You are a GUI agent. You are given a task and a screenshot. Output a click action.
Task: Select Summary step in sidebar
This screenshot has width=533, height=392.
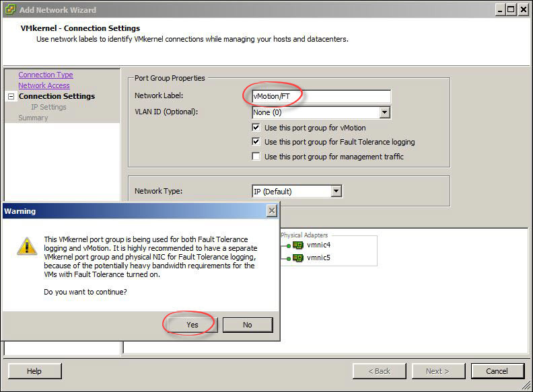(33, 118)
